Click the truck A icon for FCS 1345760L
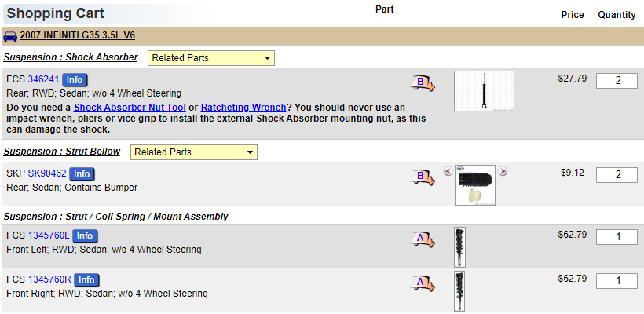The width and height of the screenshot is (644, 314). pyautogui.click(x=422, y=239)
